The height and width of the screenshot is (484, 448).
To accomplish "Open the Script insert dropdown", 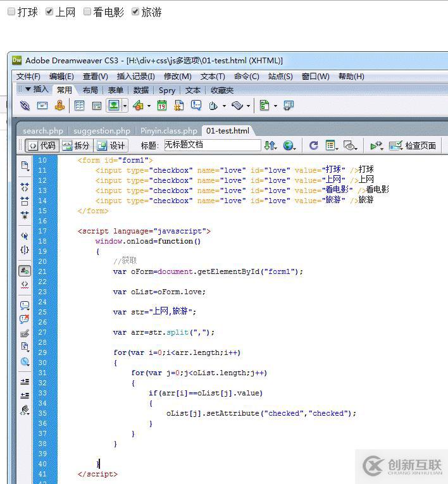I will 248,106.
